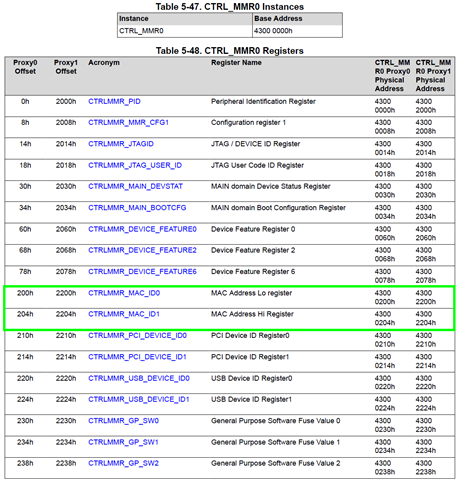Click 'JTAG / DEVICE ID Register' text
Image resolution: width=458 pixels, height=480 pixels.
click(x=255, y=144)
